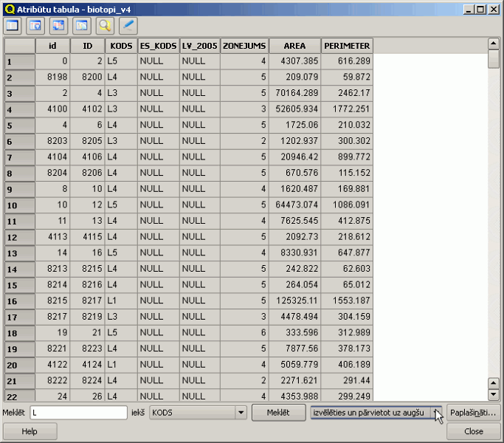Click Copy selected rows to clipboard icon
This screenshot has width=504, height=443.
point(82,25)
